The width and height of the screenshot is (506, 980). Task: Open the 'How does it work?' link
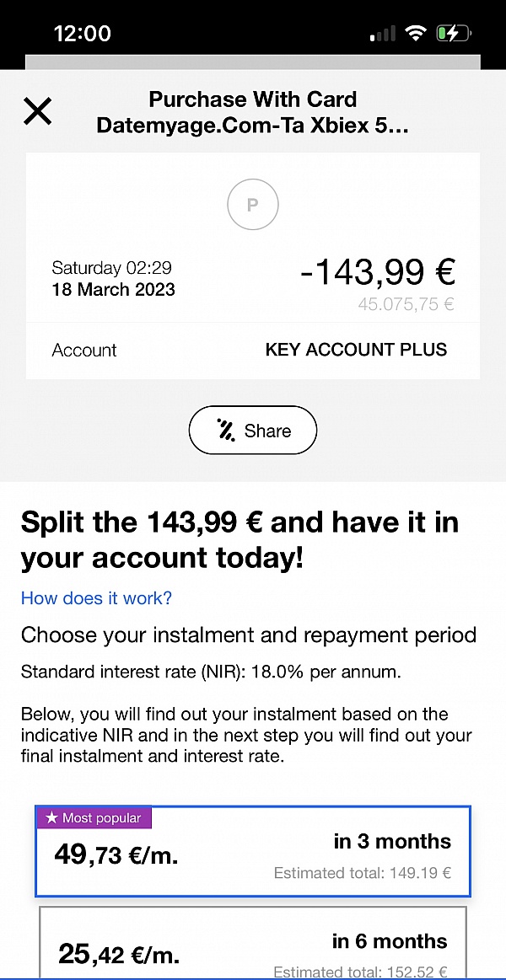[96, 598]
